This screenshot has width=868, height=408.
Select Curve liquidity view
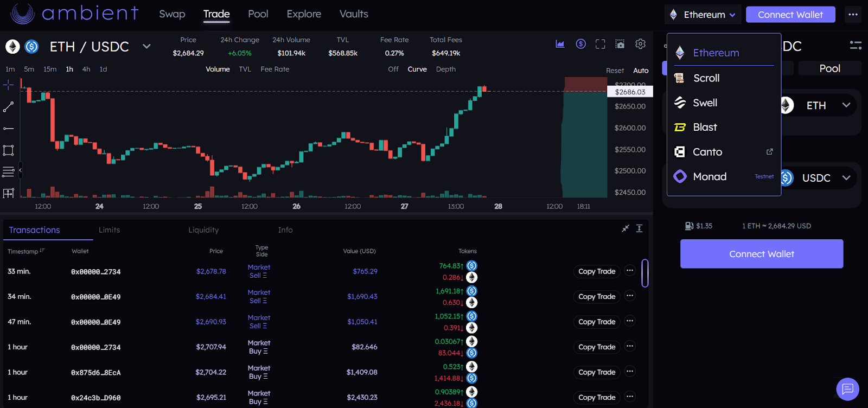click(x=417, y=69)
